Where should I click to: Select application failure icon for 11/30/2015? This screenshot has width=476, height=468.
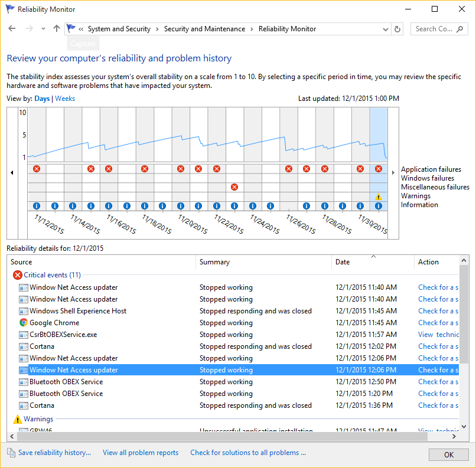360,169
